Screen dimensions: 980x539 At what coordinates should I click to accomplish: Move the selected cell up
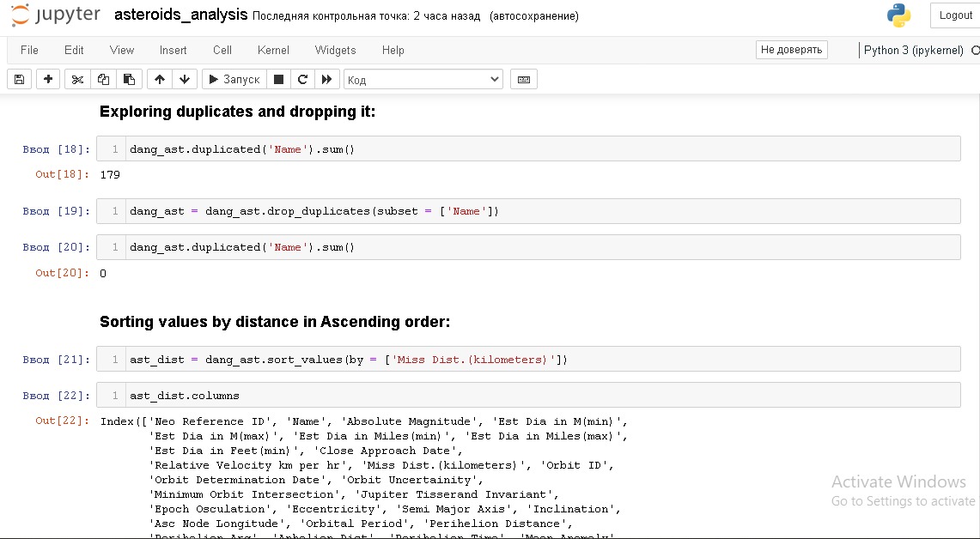[159, 79]
